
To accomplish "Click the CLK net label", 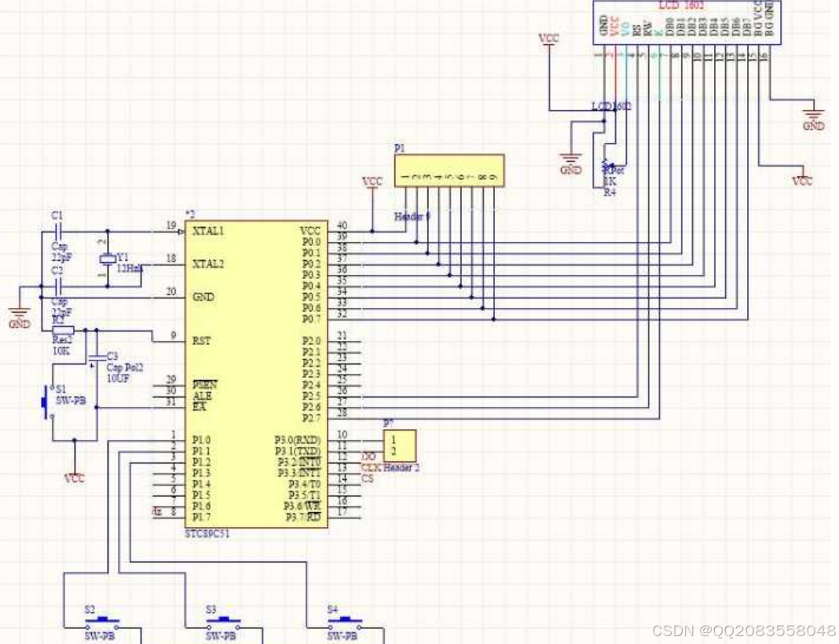I will (371, 467).
